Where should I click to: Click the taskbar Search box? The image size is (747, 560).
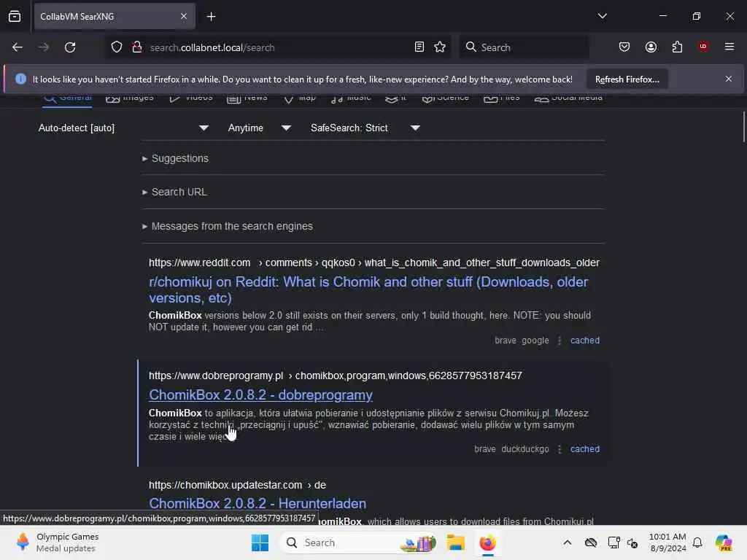pyautogui.click(x=360, y=542)
